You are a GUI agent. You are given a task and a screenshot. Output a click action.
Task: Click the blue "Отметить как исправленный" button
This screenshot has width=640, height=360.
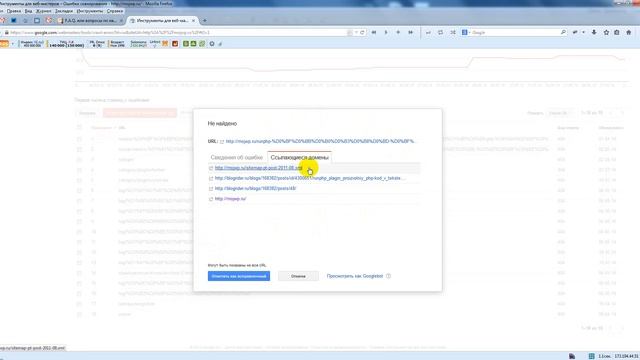pos(239,276)
